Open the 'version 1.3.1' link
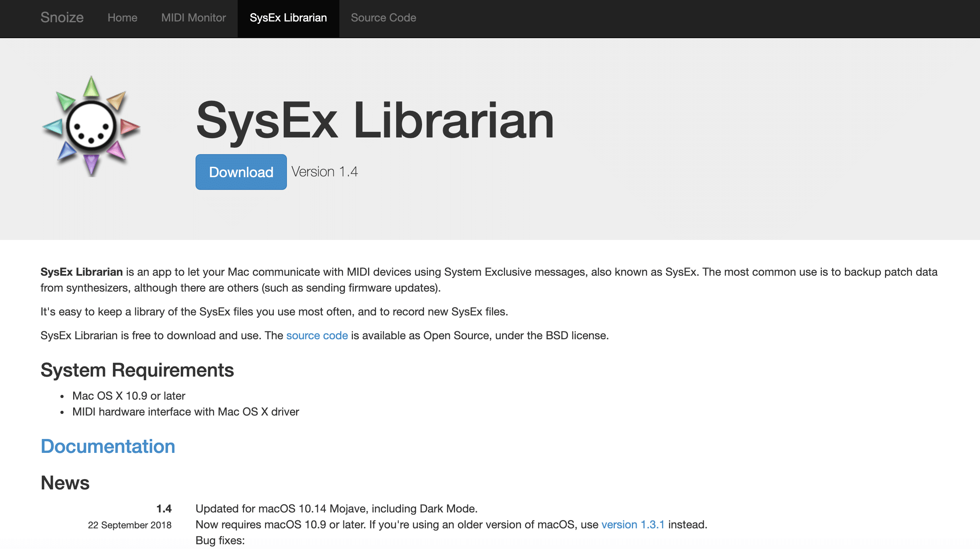Viewport: 980px width, 549px height. tap(633, 525)
